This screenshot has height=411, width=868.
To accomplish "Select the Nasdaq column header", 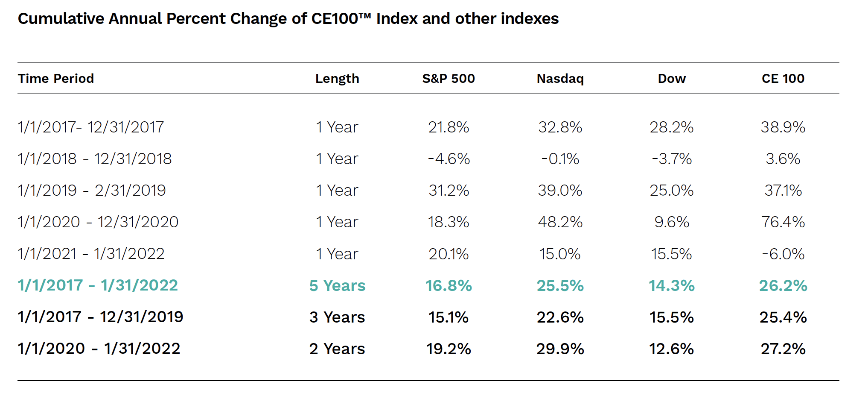I will click(x=560, y=79).
